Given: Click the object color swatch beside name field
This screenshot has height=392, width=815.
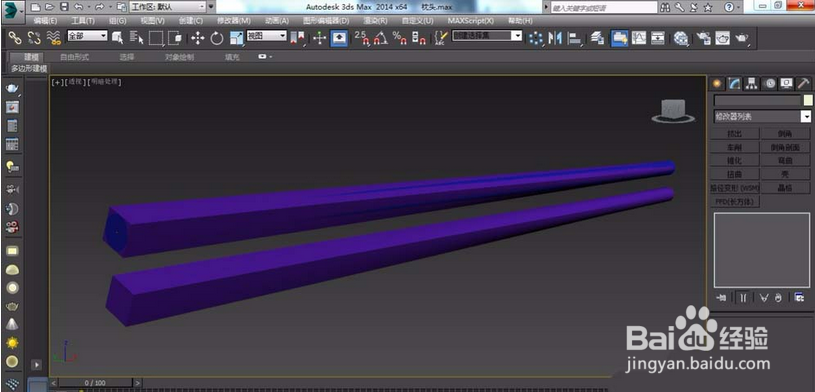Looking at the screenshot, I should [x=807, y=100].
